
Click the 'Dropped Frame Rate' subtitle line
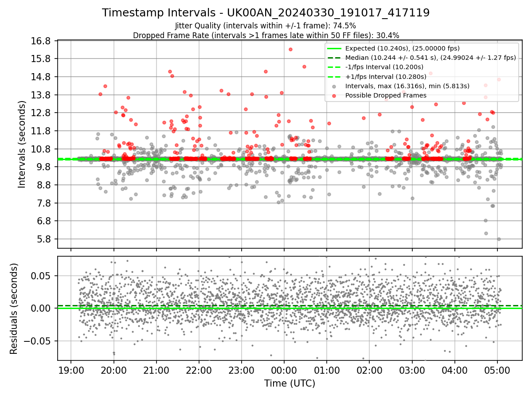coord(266,35)
